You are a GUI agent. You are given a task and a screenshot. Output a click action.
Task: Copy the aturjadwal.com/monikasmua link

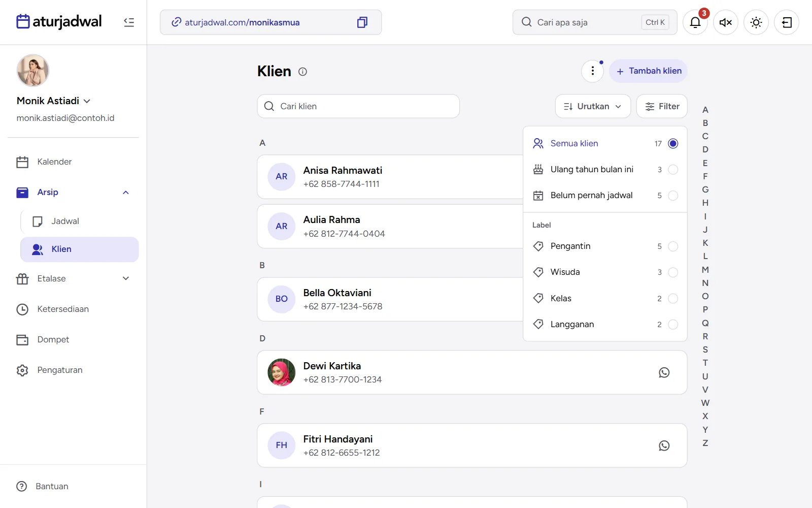[x=362, y=22]
